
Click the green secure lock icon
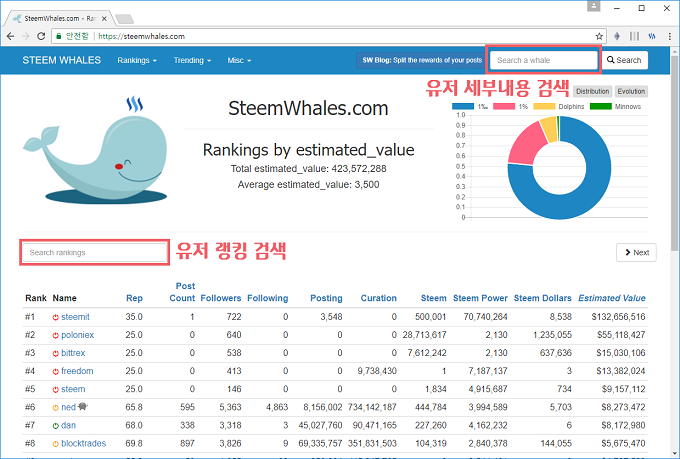59,36
